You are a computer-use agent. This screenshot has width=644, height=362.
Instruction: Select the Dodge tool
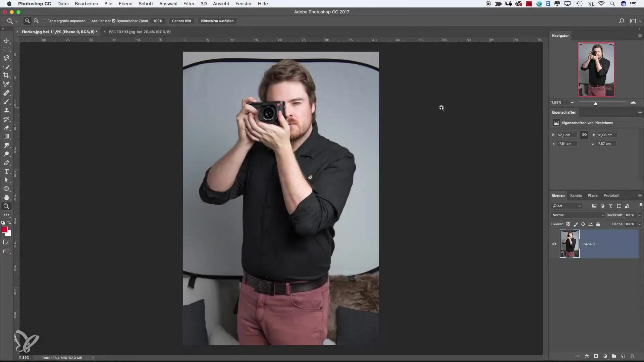[6, 154]
